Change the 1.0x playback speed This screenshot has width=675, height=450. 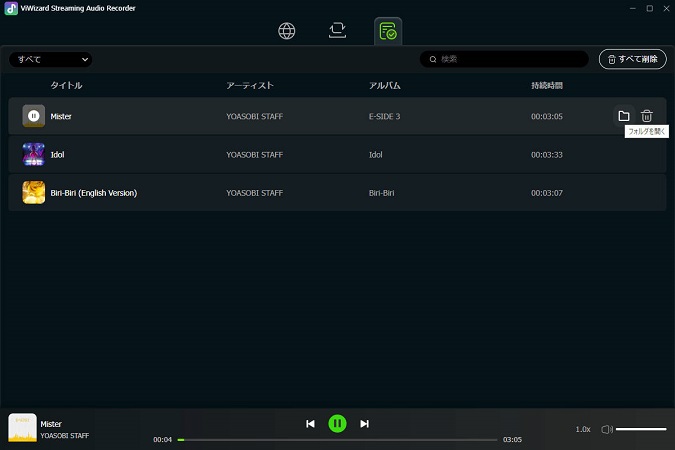click(583, 429)
